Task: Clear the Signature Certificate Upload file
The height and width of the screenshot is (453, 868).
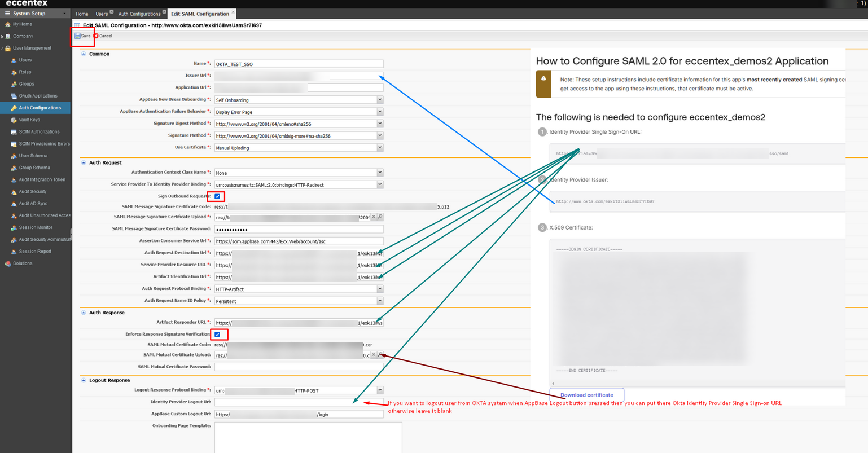Action: [373, 217]
